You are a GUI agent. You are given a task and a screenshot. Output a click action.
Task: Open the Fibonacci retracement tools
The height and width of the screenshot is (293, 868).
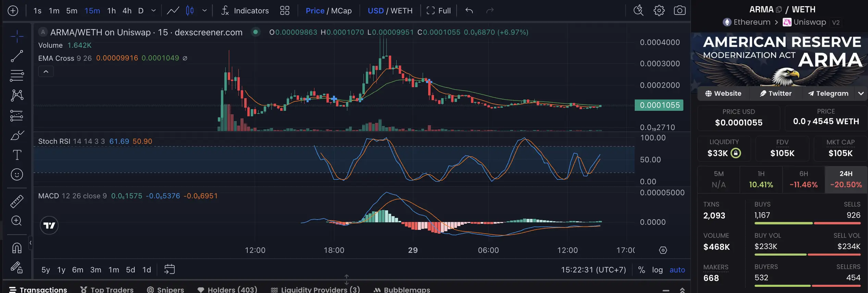click(17, 75)
